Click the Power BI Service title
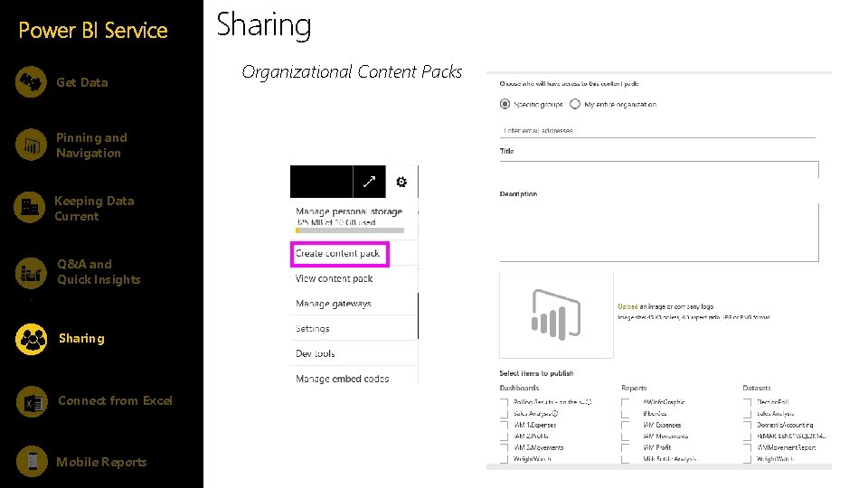Image resolution: width=868 pixels, height=488 pixels. [x=93, y=30]
